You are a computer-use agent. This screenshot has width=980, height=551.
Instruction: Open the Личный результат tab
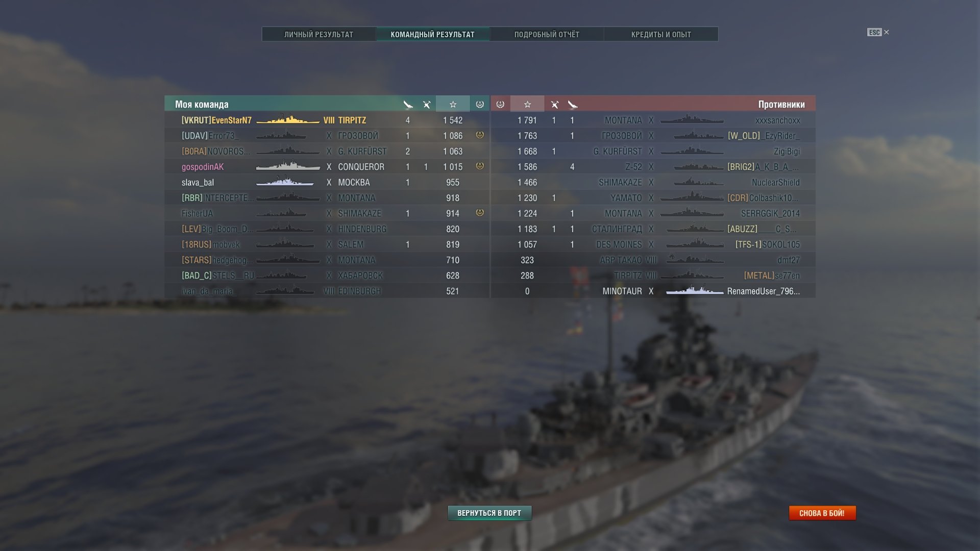(x=318, y=34)
